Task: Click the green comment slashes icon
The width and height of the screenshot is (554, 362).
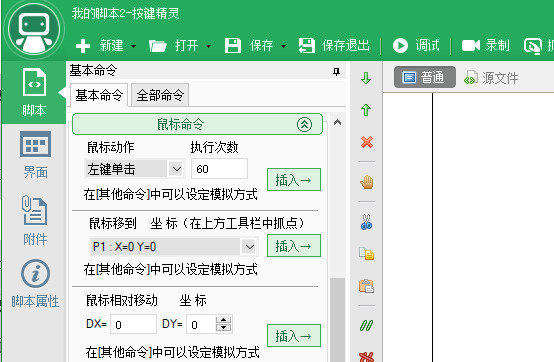Action: tap(366, 325)
